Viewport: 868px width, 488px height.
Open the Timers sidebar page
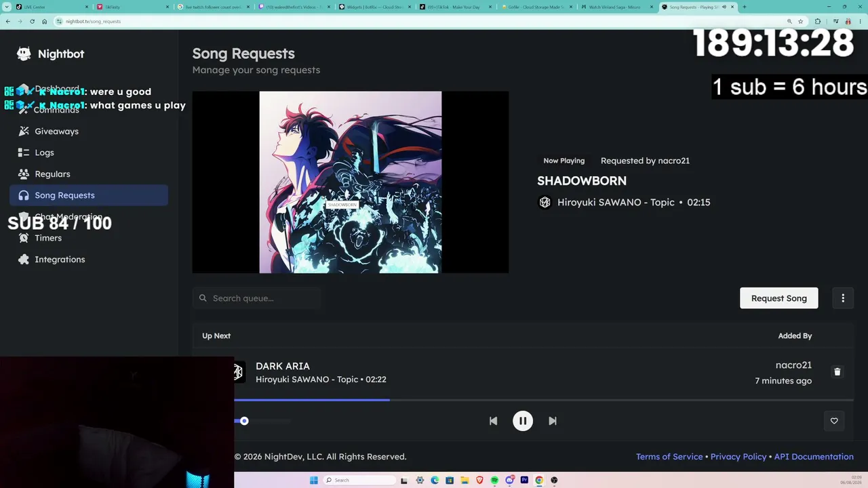(x=89, y=238)
